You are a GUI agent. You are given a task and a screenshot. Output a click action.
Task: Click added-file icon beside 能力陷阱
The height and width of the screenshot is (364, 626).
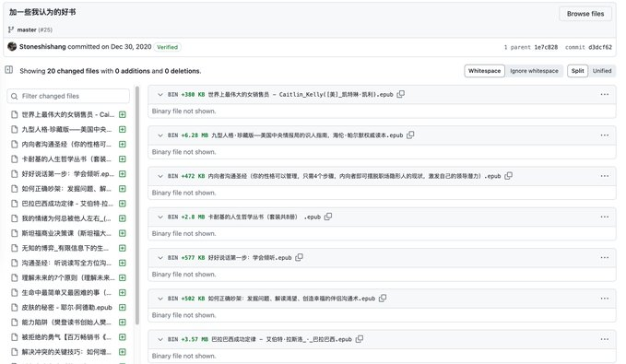click(x=123, y=323)
